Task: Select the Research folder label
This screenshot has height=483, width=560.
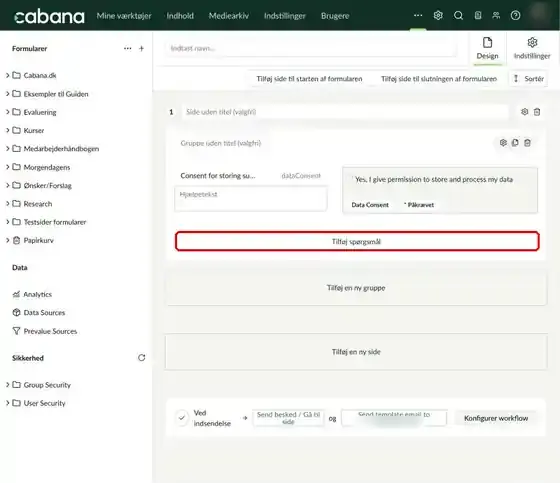Action: click(x=38, y=204)
